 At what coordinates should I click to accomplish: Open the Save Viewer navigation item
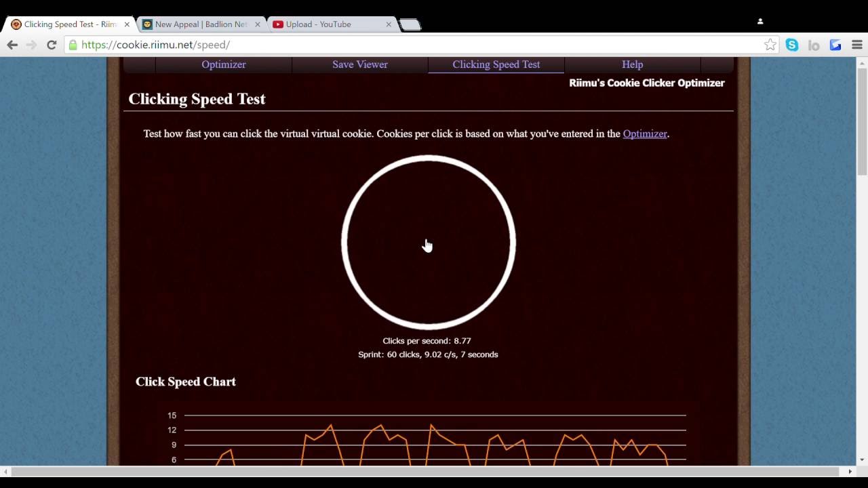pos(360,64)
